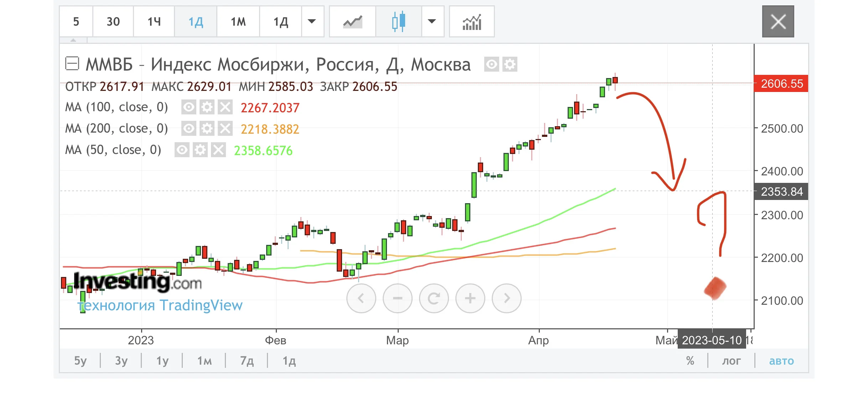Expand the chart style dropdown arrow
Screen dimensions: 868x401
pos(432,22)
